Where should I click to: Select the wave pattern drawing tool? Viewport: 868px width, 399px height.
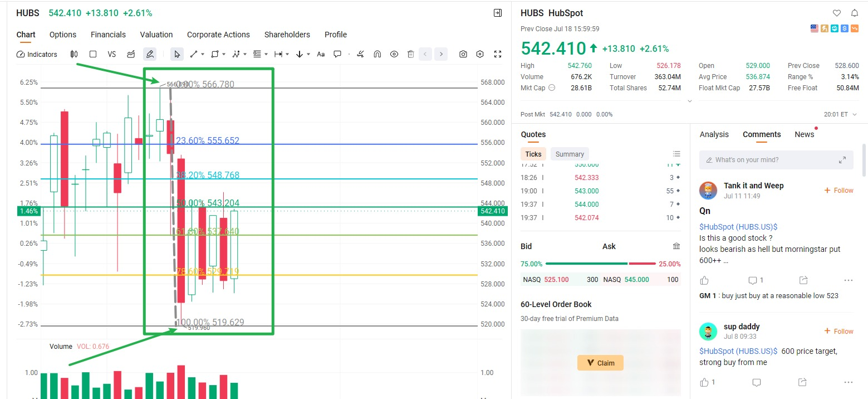[x=236, y=54]
